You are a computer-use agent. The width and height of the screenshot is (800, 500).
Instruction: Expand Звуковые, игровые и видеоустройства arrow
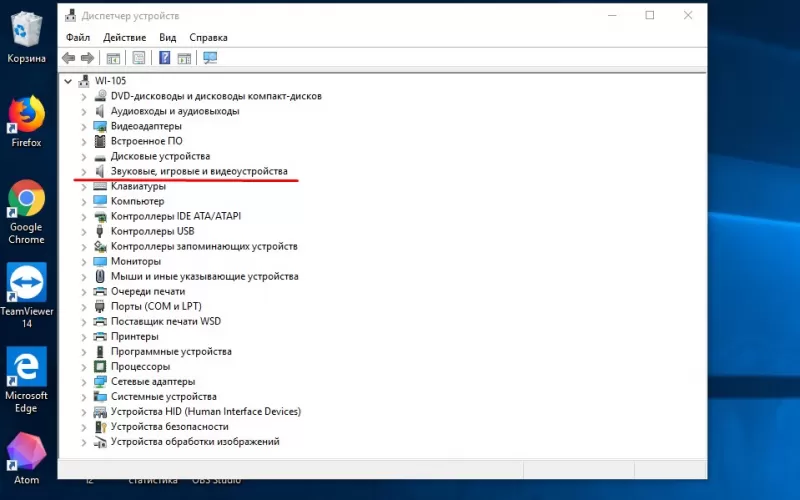click(x=84, y=171)
